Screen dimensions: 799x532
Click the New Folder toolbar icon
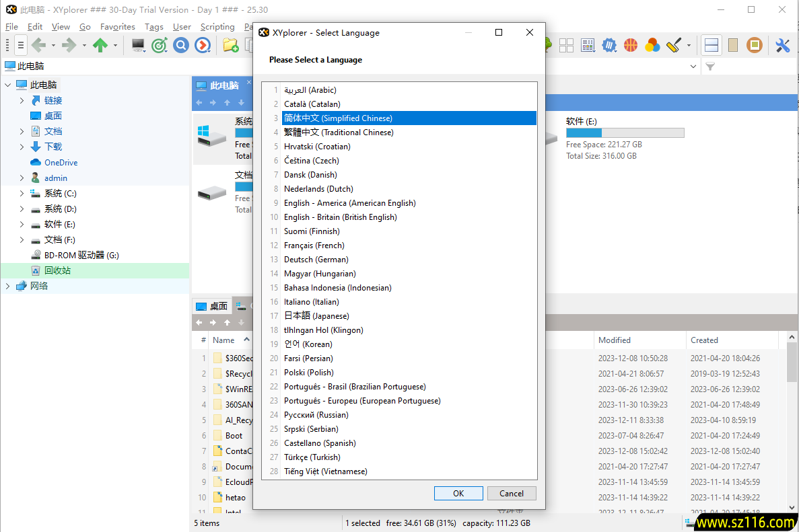(x=230, y=45)
